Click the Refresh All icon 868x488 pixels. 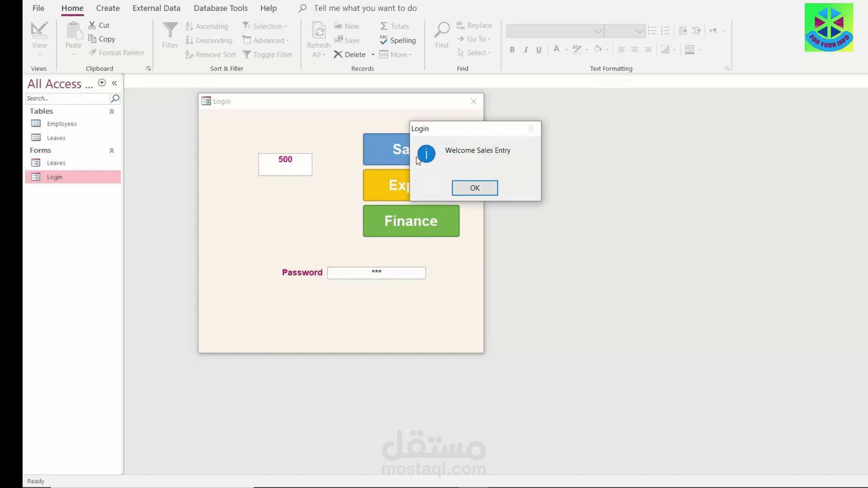click(x=318, y=31)
